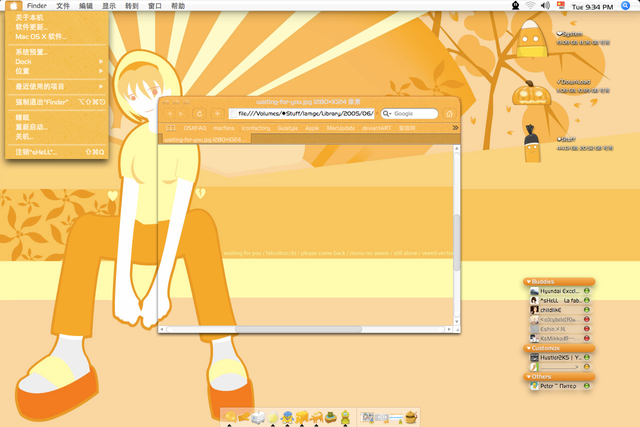Show more bookmarks overflow chevron
Viewport: 640px width, 427px height.
click(x=455, y=128)
